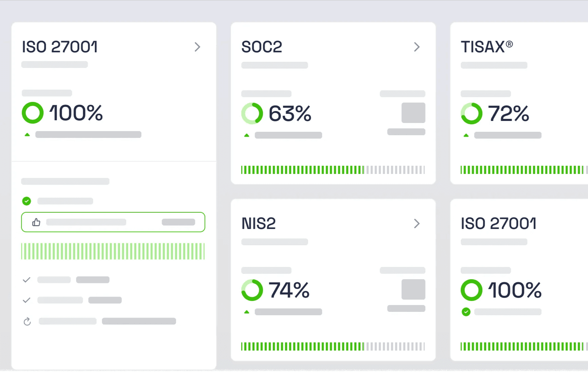Click green check circle in left ISO 27001 card

click(x=26, y=201)
